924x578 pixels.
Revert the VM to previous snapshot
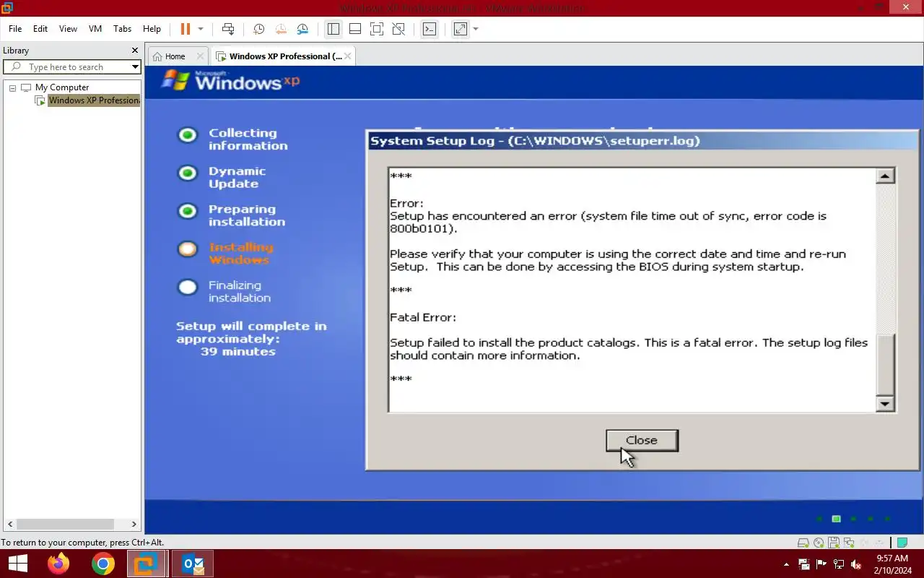click(281, 29)
